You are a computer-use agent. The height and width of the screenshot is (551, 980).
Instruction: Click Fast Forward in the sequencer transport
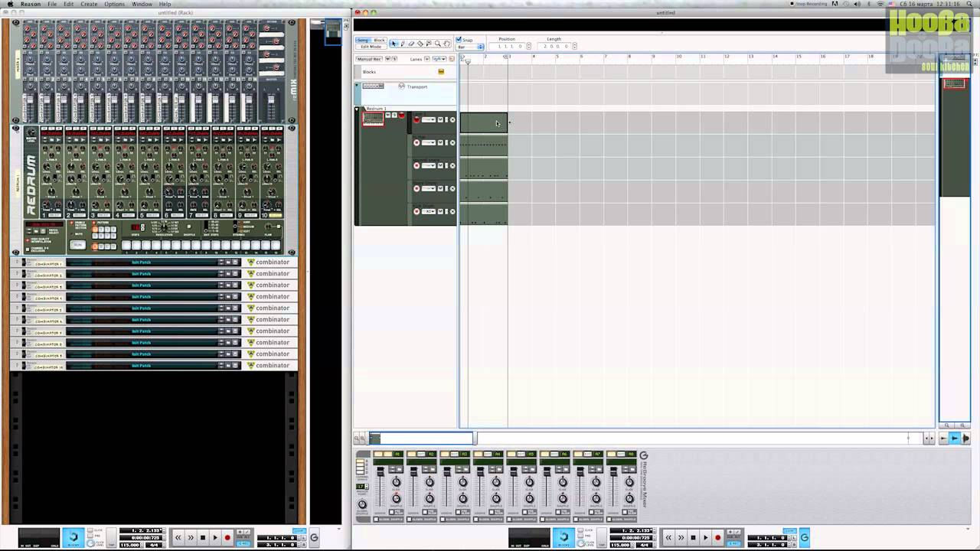pos(681,537)
